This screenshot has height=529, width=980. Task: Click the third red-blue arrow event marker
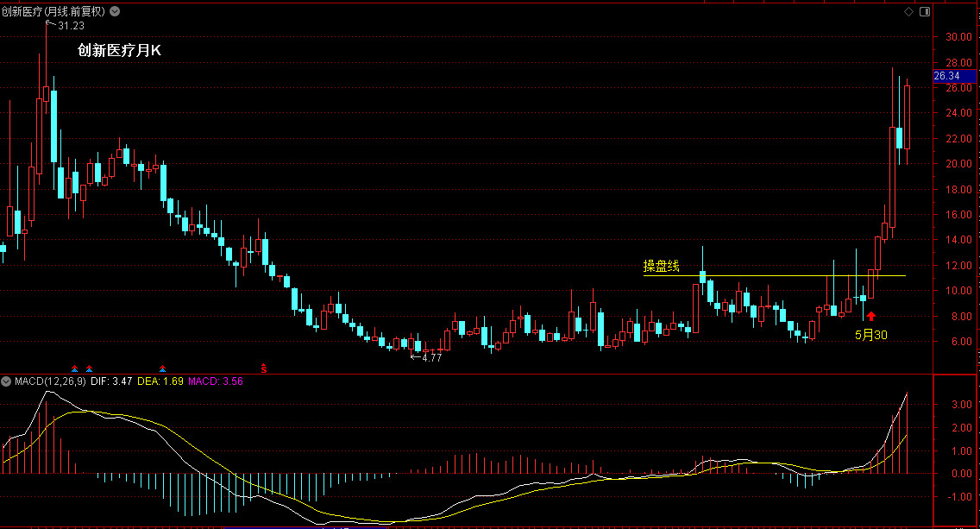162,369
